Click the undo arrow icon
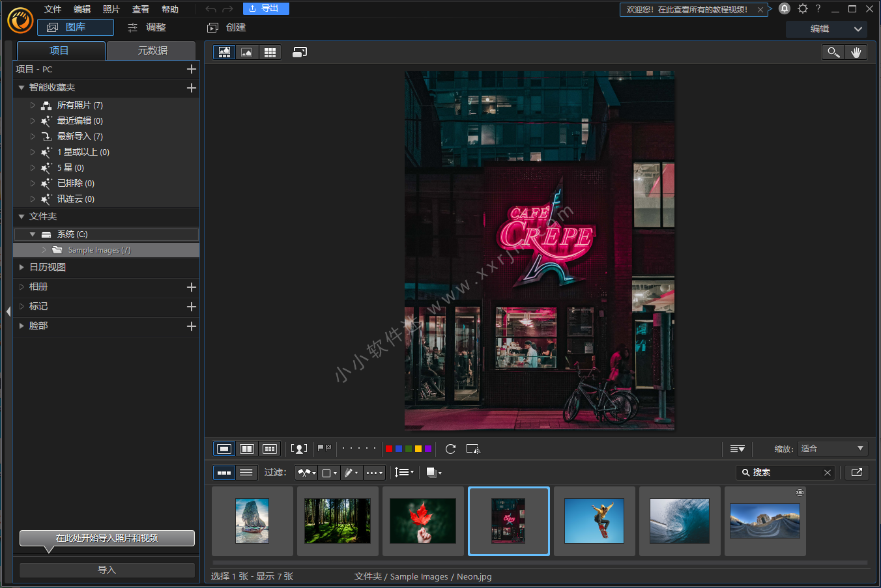This screenshot has height=588, width=881. (x=210, y=9)
